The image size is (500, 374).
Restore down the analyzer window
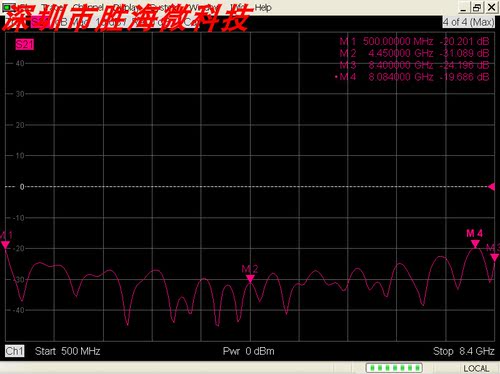click(477, 7)
